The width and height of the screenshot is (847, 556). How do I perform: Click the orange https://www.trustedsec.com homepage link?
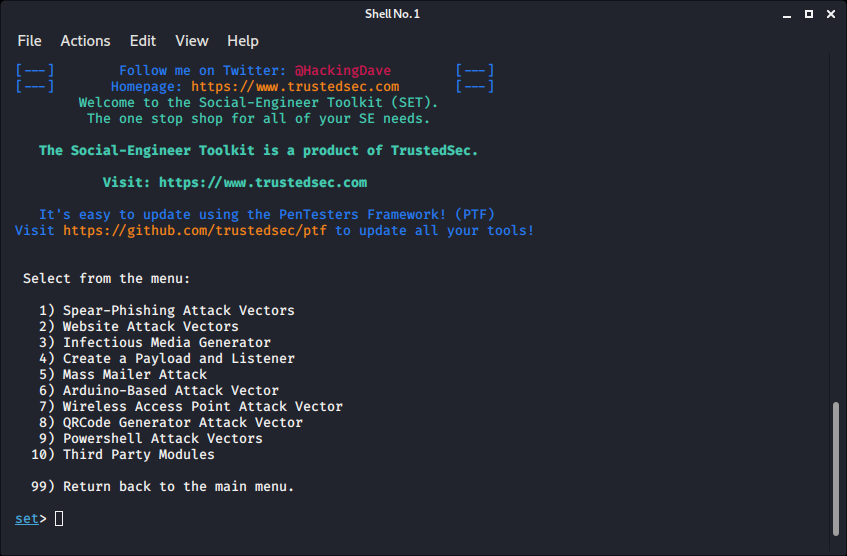tap(295, 86)
